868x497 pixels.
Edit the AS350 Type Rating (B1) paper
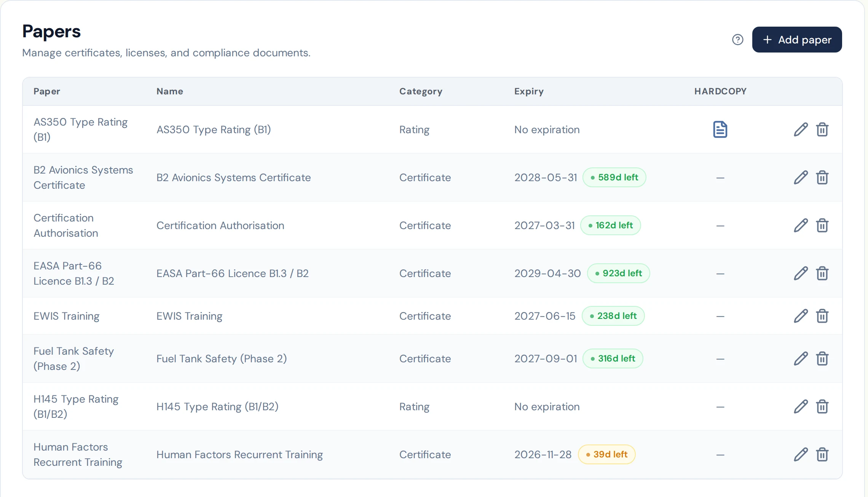tap(801, 129)
